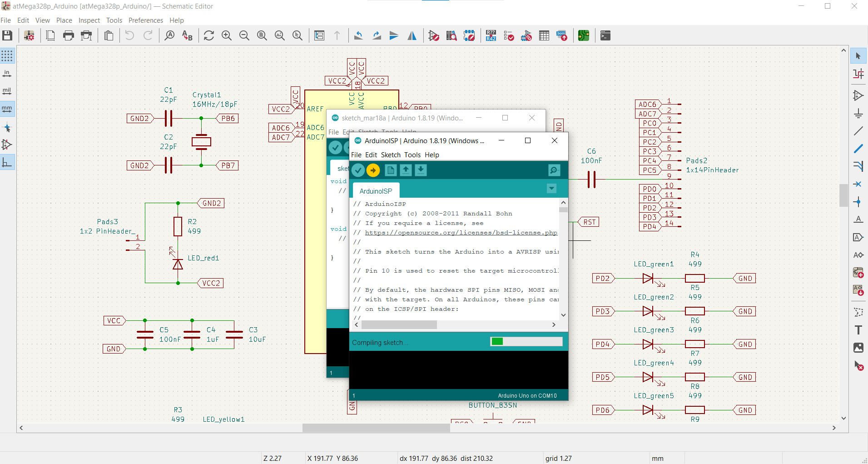Click the compiling progress bar
The height and width of the screenshot is (464, 868).
pos(526,341)
